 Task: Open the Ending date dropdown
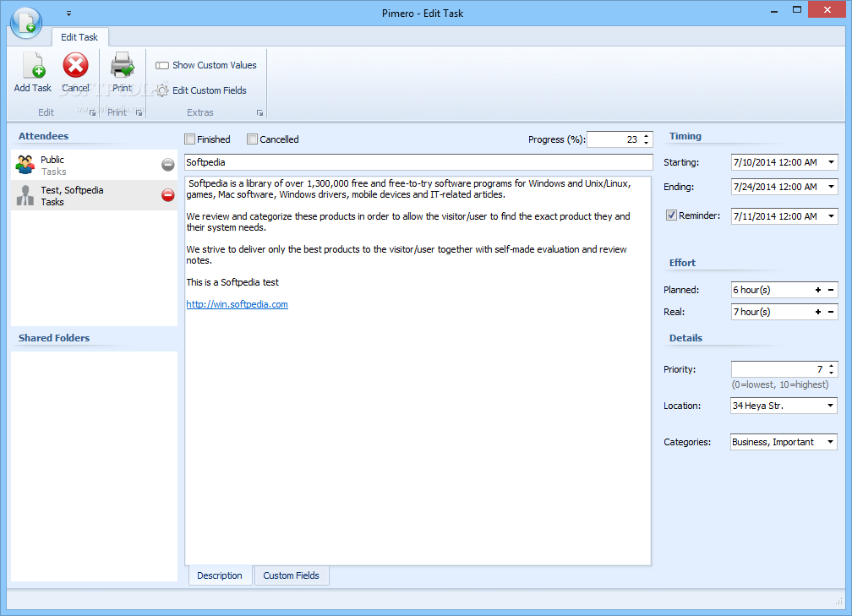tap(831, 187)
